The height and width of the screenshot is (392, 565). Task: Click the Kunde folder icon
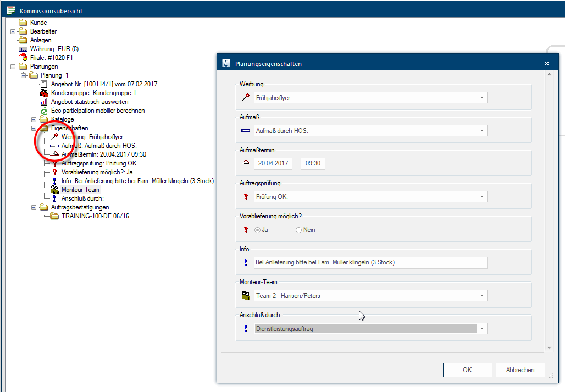[23, 23]
